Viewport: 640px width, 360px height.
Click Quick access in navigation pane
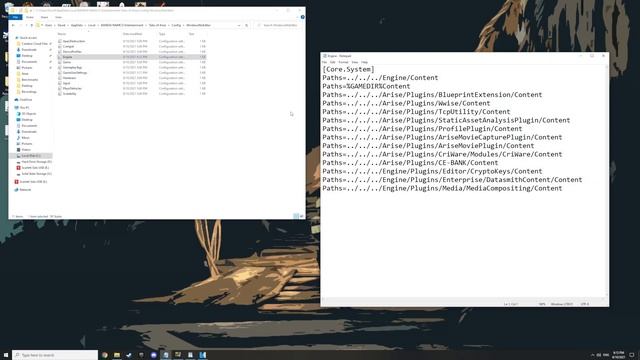point(28,38)
